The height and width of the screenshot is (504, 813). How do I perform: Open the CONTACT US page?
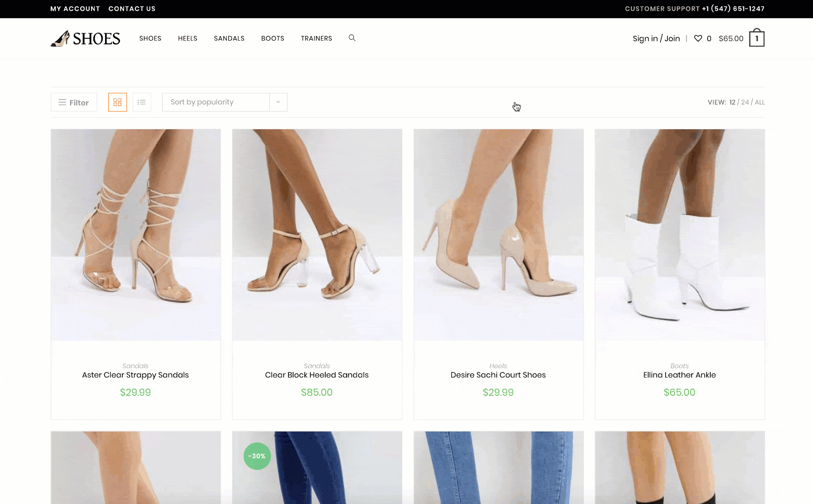pos(132,9)
